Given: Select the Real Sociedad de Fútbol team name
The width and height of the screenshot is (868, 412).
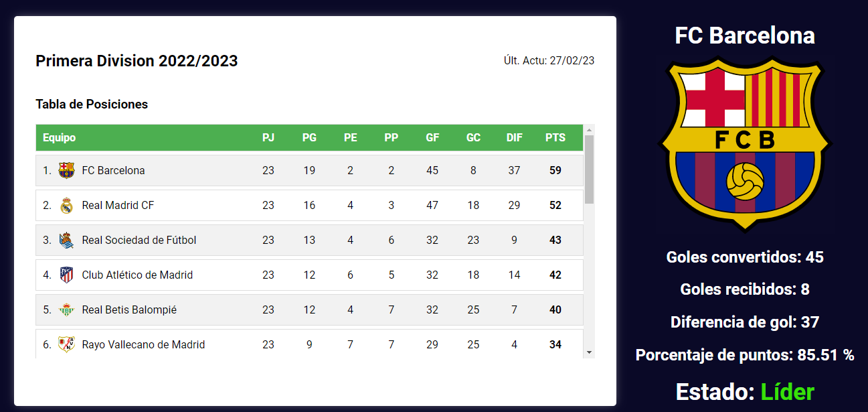Looking at the screenshot, I should [x=139, y=240].
